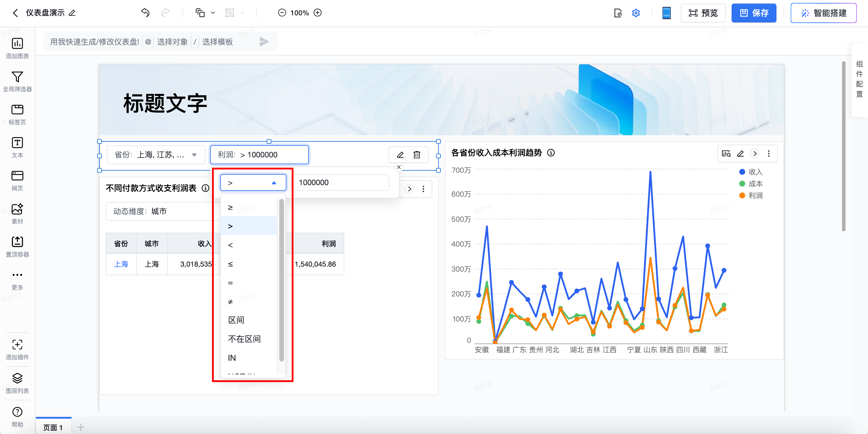This screenshot has width=868, height=434.
Task: Click the blue settings gear icon
Action: coord(635,13)
